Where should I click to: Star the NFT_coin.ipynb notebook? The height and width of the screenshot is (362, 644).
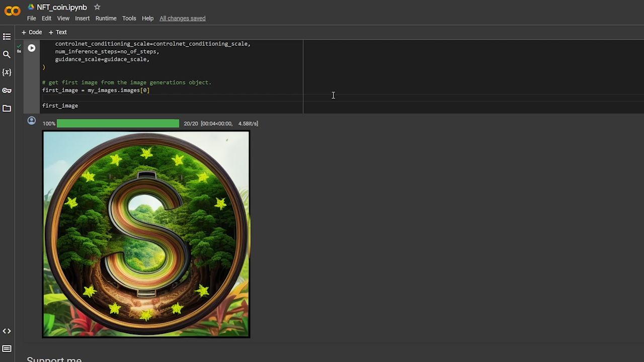click(x=97, y=7)
